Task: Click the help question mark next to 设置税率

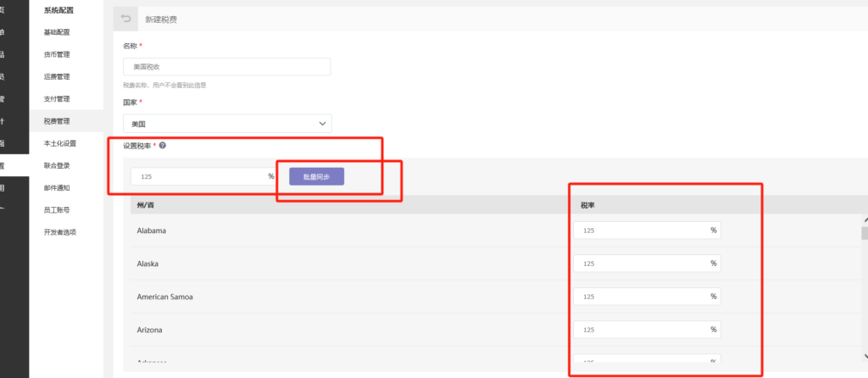Action: click(x=162, y=146)
